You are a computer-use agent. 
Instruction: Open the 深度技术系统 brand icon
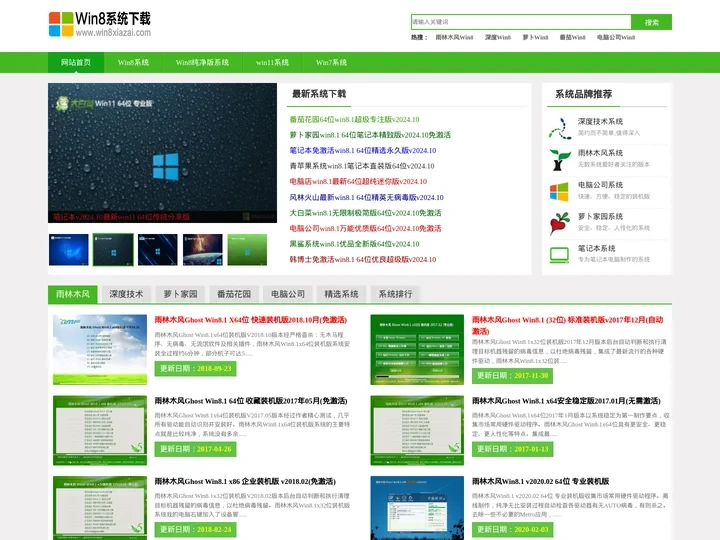pos(560,128)
